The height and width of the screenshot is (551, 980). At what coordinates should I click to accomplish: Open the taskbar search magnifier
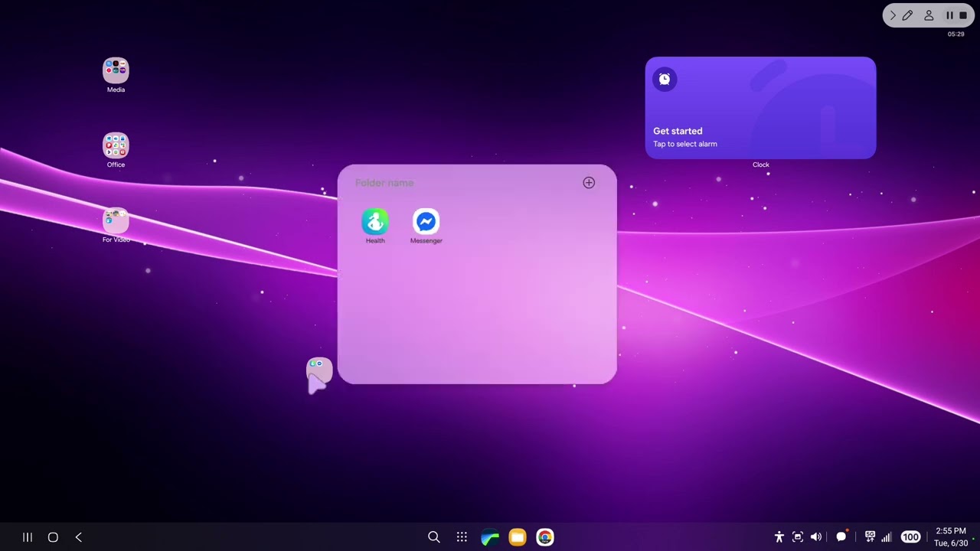tap(434, 537)
